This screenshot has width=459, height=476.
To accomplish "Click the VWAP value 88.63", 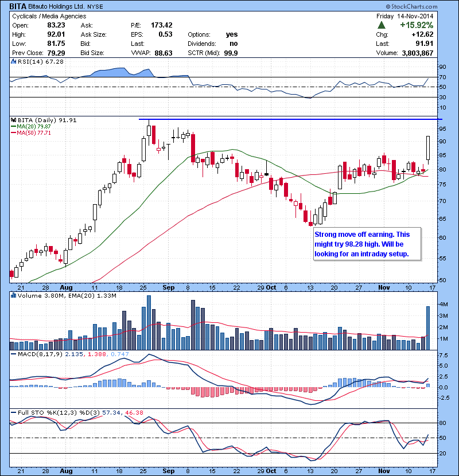I will pyautogui.click(x=164, y=53).
